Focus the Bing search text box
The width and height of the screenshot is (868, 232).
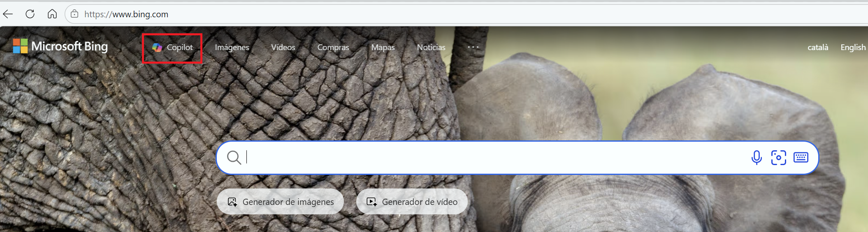coord(494,158)
